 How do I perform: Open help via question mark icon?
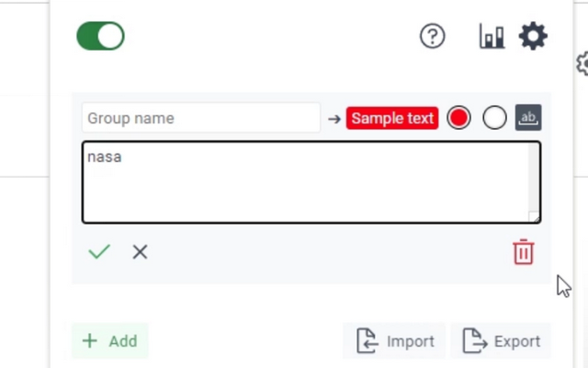pyautogui.click(x=433, y=37)
